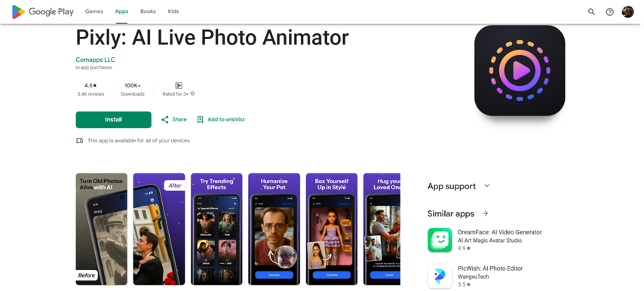The height and width of the screenshot is (291, 644).
Task: Open the DreamFace app icon
Action: 440,240
